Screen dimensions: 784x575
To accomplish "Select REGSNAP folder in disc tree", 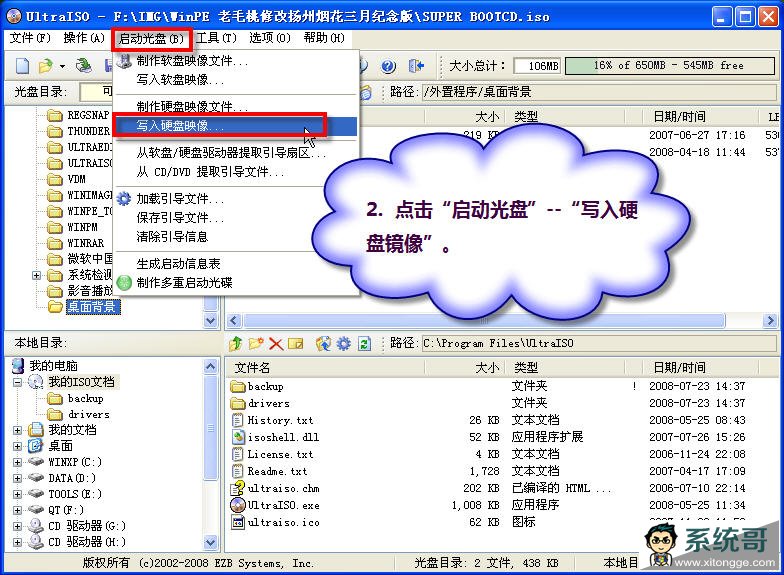I will 78,116.
